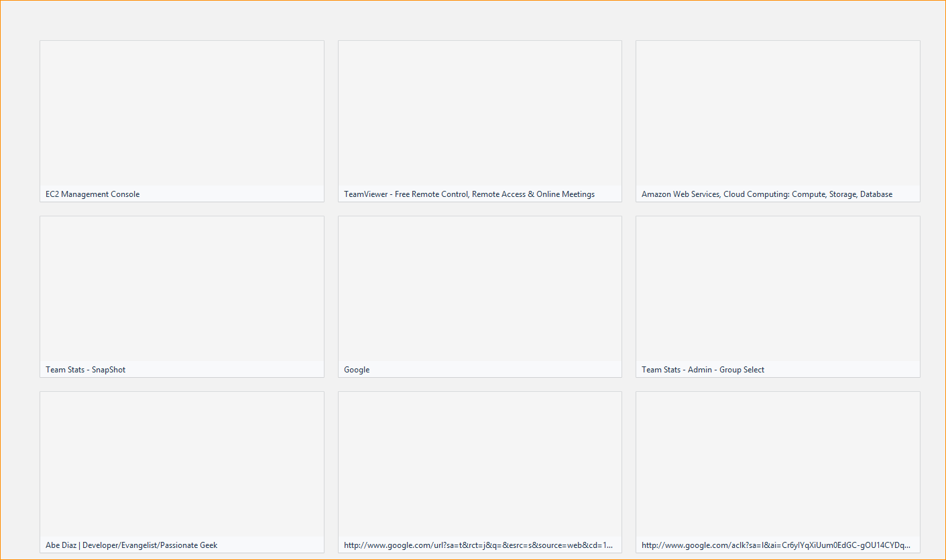Select Team Stats - Admin - Group Select thumbnail
946x560 pixels.
pos(778,289)
